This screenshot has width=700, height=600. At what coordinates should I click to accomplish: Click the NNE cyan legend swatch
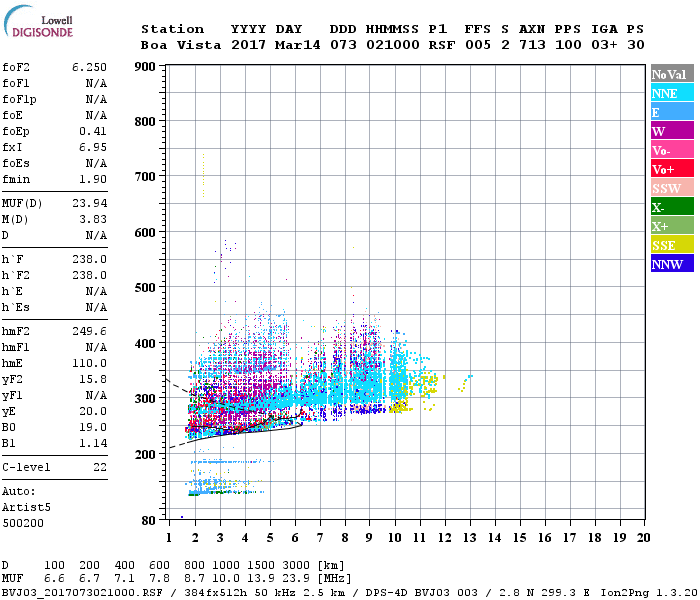click(671, 93)
